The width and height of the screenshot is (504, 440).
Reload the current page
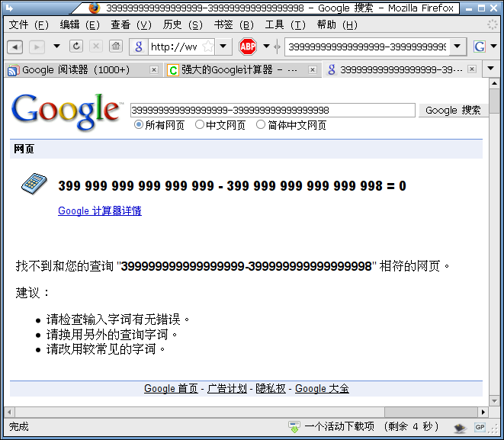point(76,47)
